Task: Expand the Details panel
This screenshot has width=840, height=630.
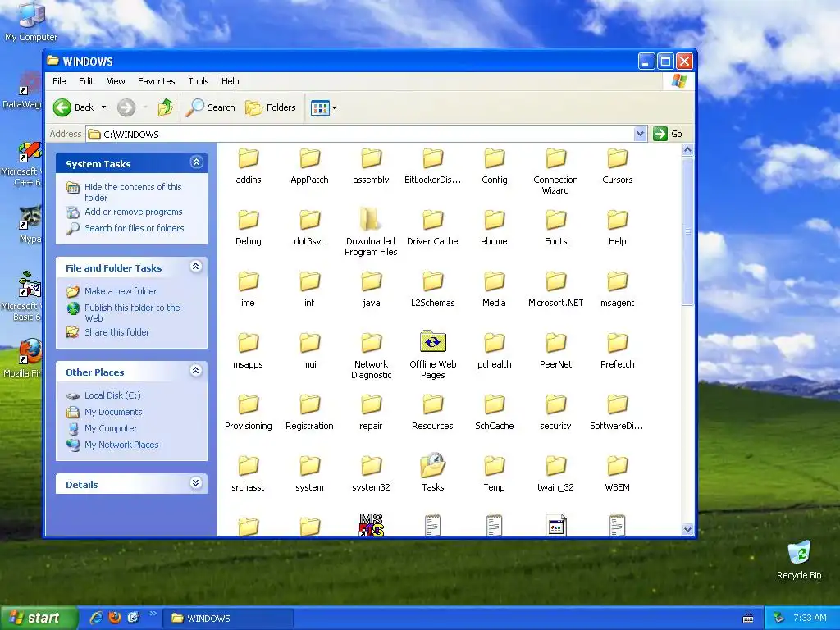Action: [x=196, y=482]
